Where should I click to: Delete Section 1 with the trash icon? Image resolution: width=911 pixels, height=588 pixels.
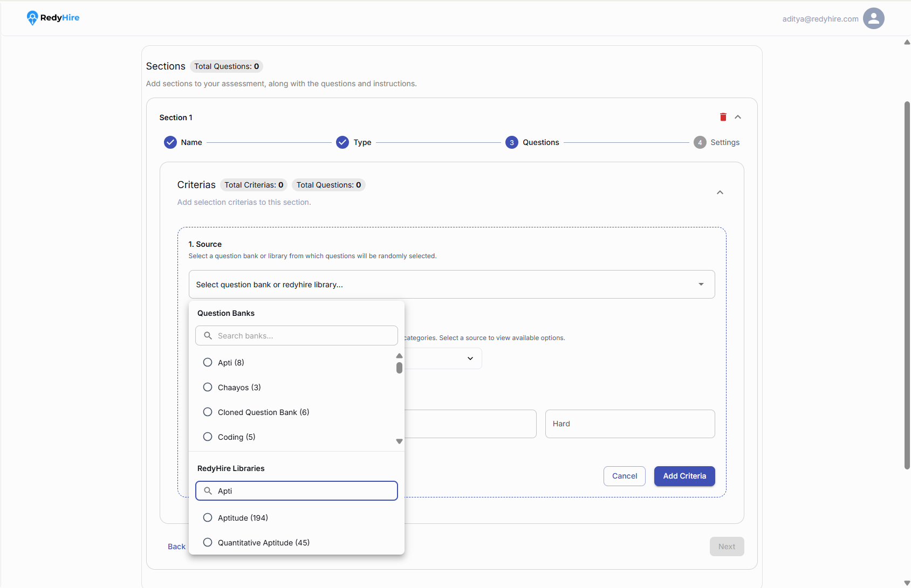tap(723, 117)
